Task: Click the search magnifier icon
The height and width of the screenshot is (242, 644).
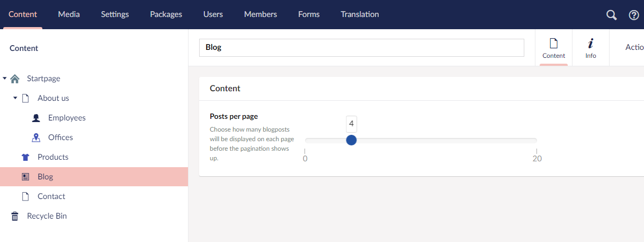Action: coord(612,15)
